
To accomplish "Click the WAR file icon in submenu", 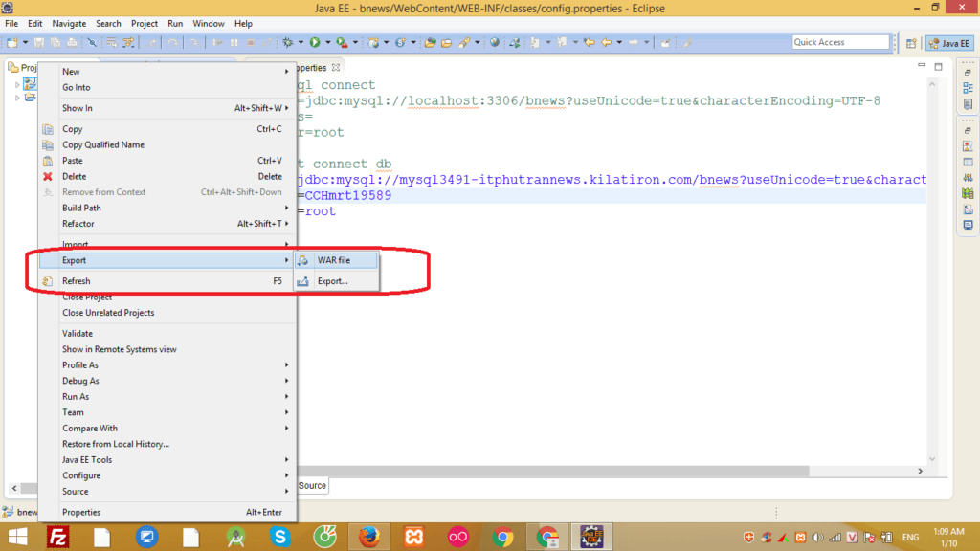I will pyautogui.click(x=303, y=260).
